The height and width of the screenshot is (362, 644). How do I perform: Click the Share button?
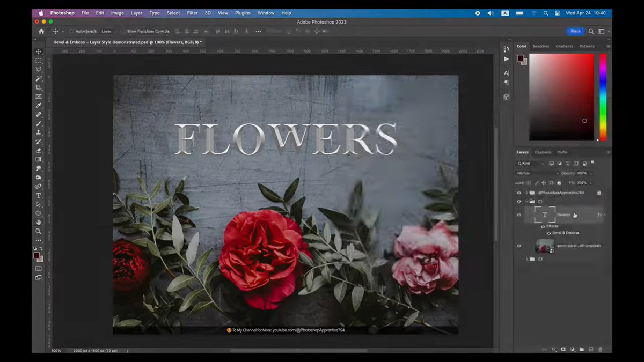point(575,31)
